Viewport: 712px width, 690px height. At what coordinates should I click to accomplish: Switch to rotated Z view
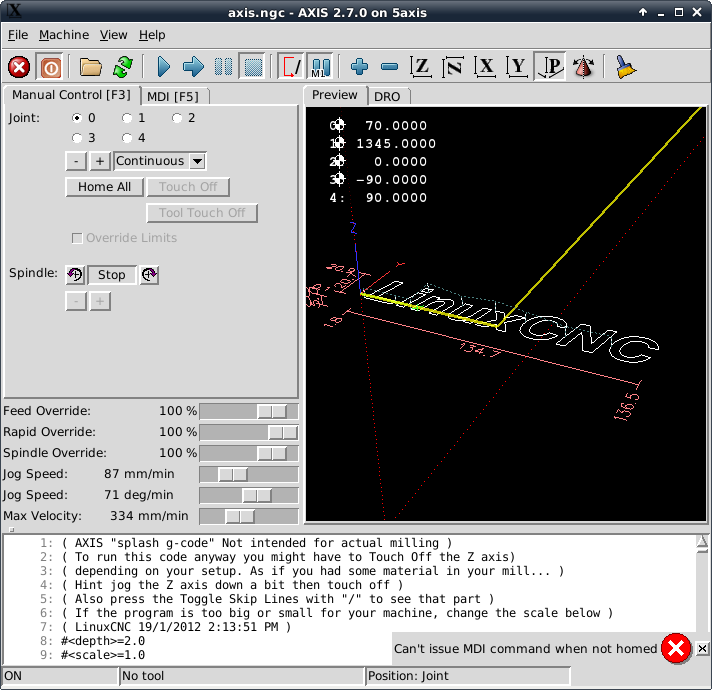point(453,67)
